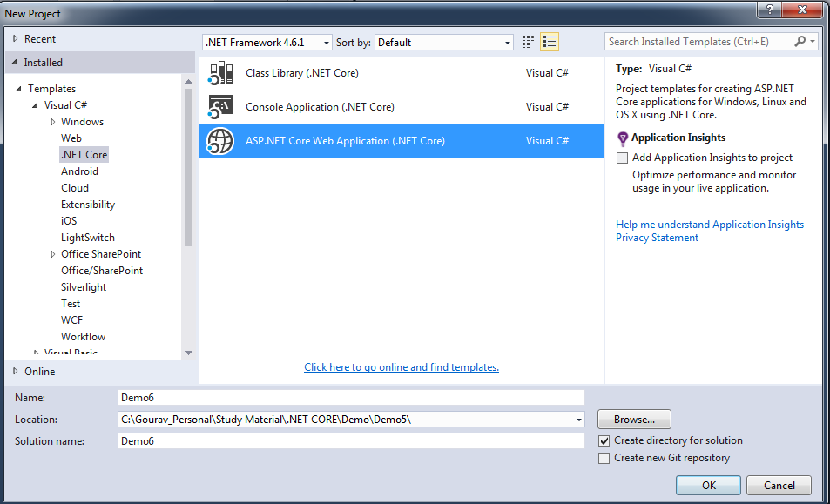Click the Class Library template icon

[x=220, y=73]
